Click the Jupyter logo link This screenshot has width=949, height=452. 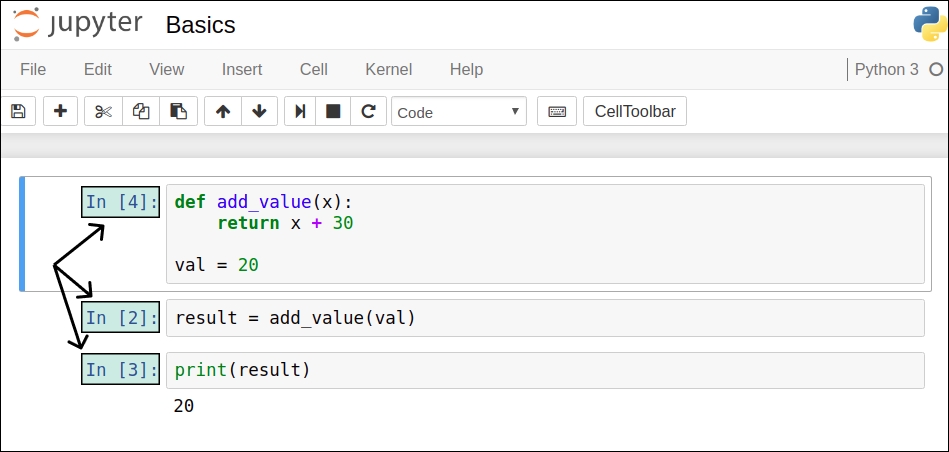pyautogui.click(x=78, y=24)
